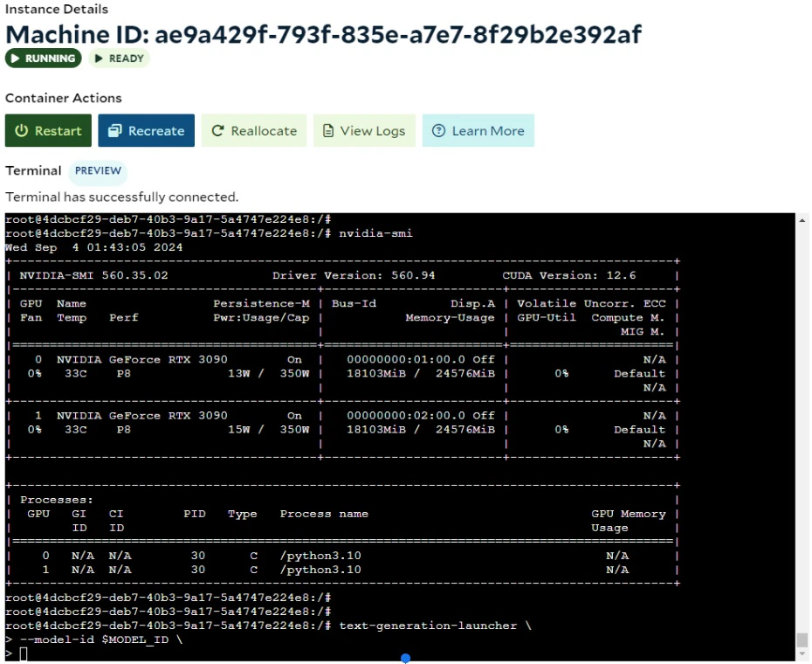
Task: Click the terminal cursor at the prompt
Action: [24, 654]
